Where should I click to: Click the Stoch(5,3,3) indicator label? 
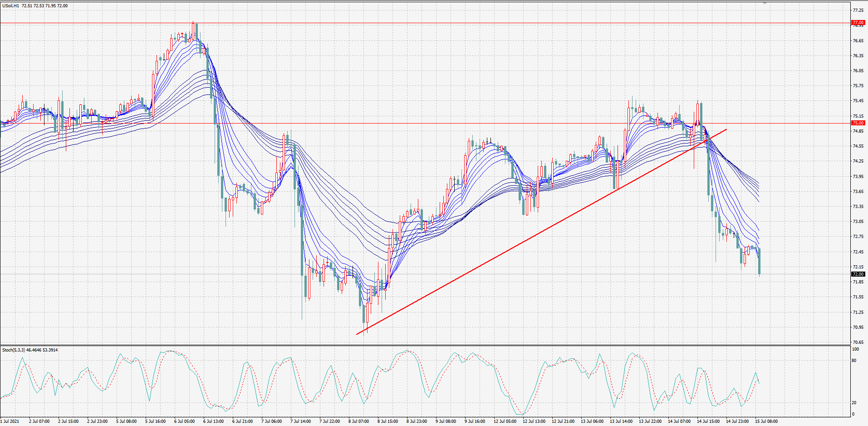(14, 350)
